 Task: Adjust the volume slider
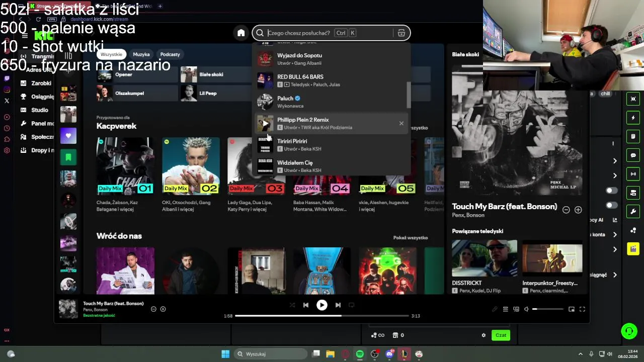548,309
